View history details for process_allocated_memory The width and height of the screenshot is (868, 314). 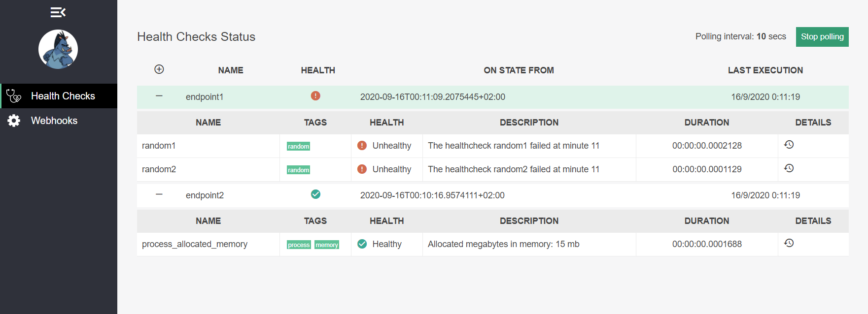(789, 243)
